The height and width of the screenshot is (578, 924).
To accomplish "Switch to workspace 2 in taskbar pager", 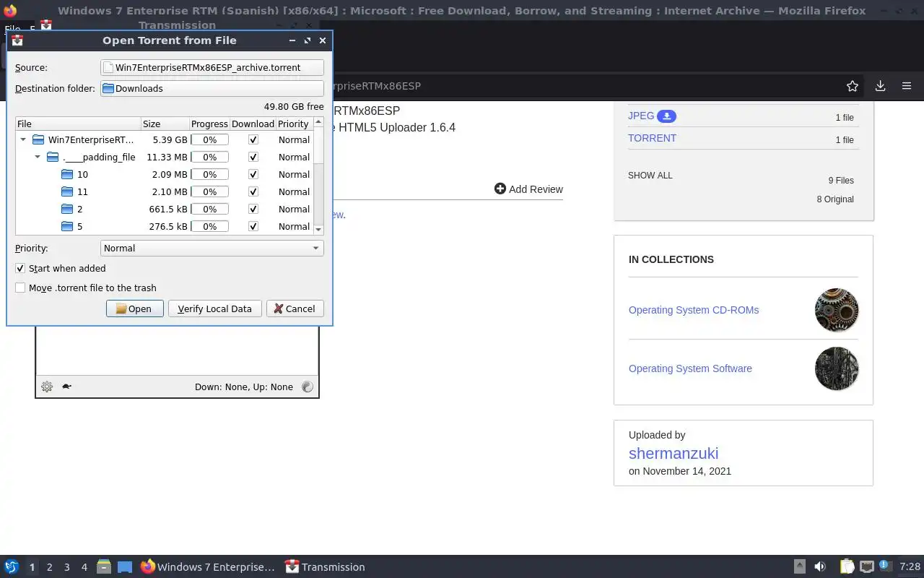I will click(x=49, y=567).
